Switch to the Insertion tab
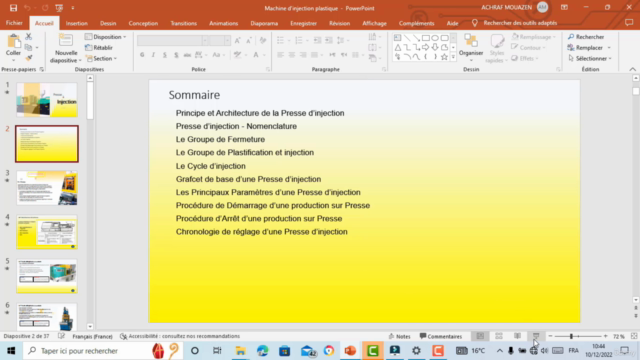The height and width of the screenshot is (360, 640). pyautogui.click(x=77, y=23)
